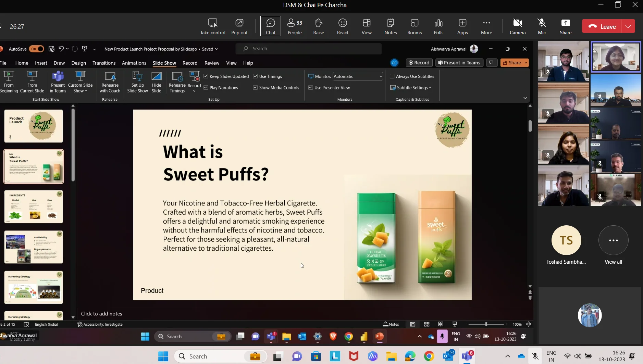
Task: Open the Transitions ribbon tab
Action: [x=104, y=63]
